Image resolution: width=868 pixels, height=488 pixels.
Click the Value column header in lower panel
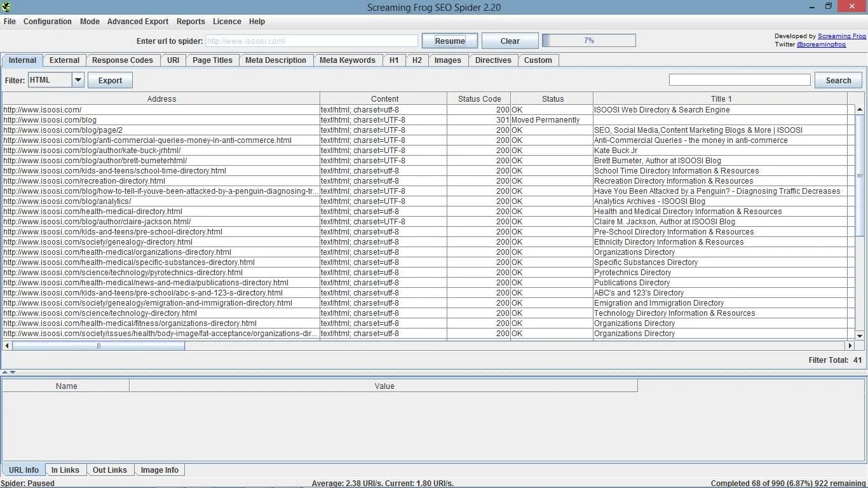point(384,386)
